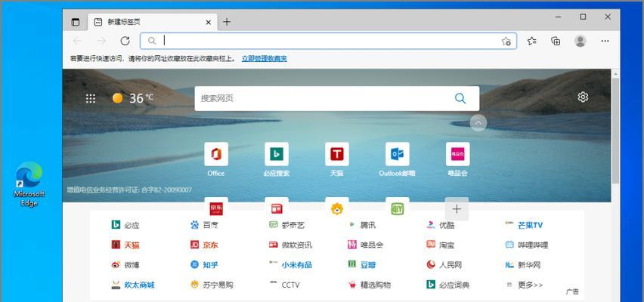Screen dimensions: 644x302
Task: Add a new quick link site
Action: [457, 209]
